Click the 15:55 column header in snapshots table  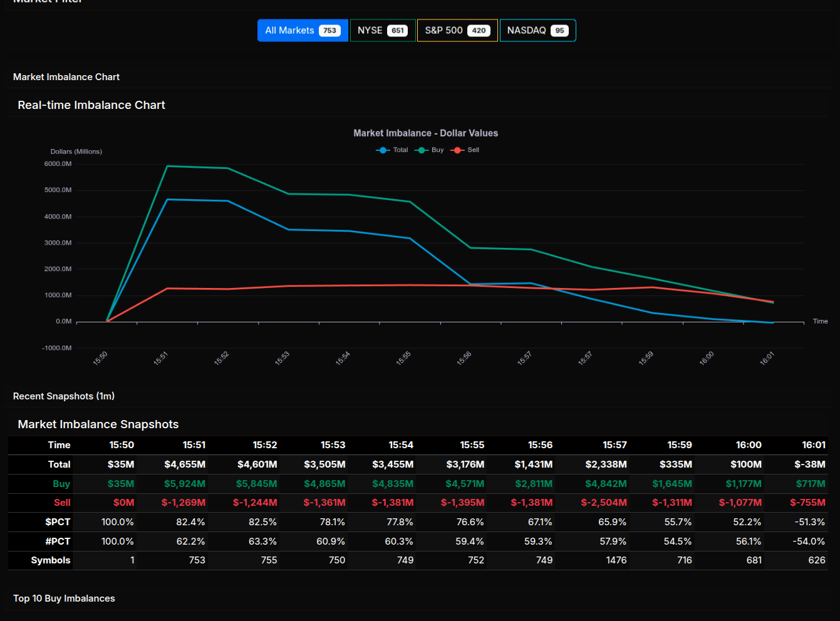[x=472, y=445]
